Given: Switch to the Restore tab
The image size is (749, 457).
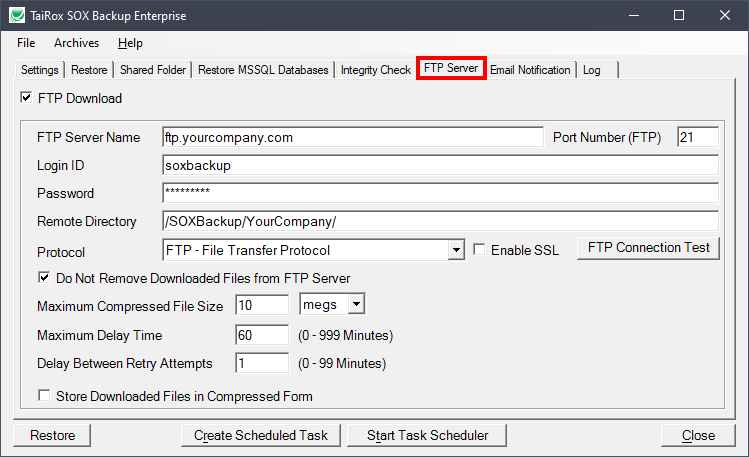Looking at the screenshot, I should pyautogui.click(x=89, y=70).
